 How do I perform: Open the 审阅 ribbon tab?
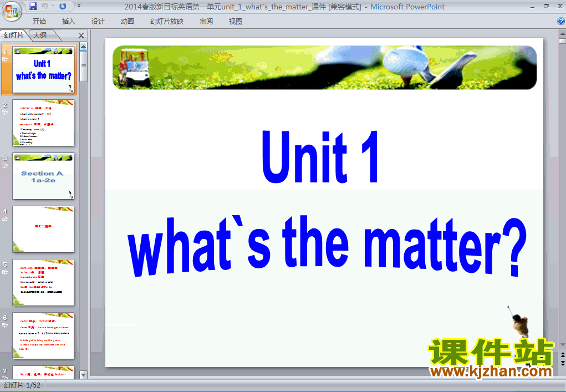[x=206, y=21]
